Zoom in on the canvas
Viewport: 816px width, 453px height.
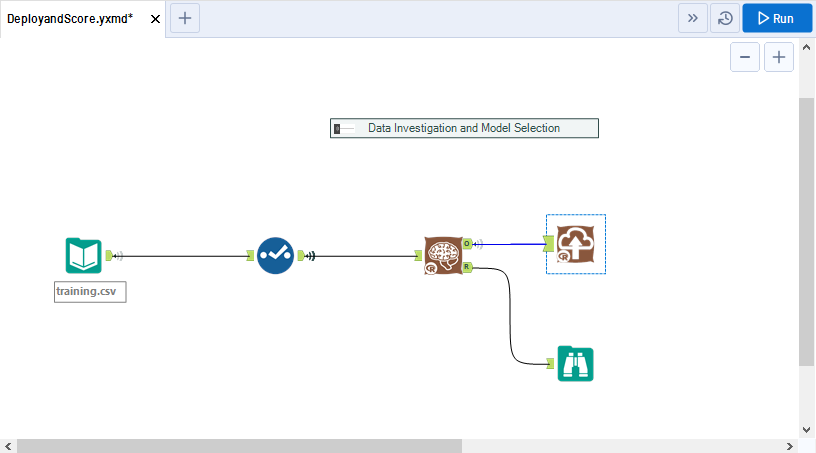779,58
